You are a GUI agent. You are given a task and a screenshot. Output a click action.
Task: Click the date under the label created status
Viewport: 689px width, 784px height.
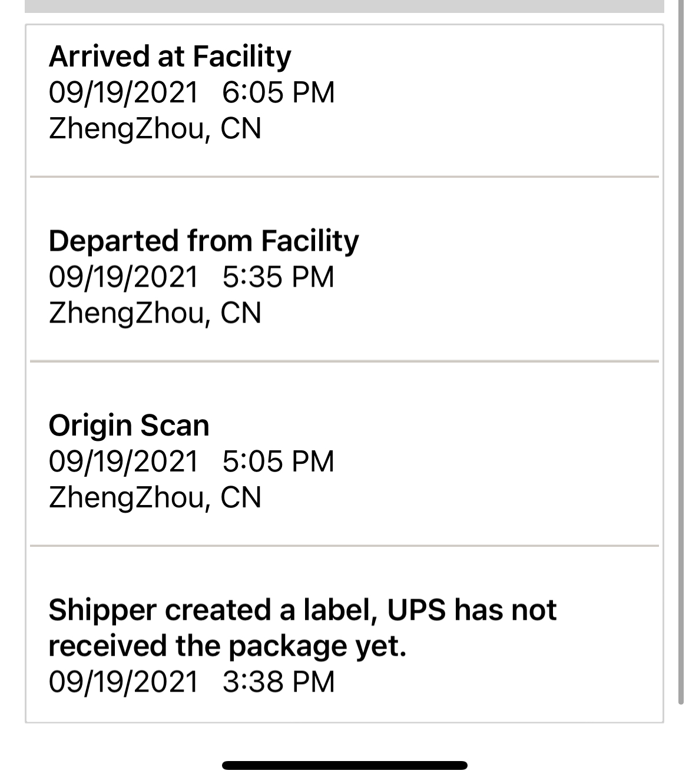(x=123, y=682)
